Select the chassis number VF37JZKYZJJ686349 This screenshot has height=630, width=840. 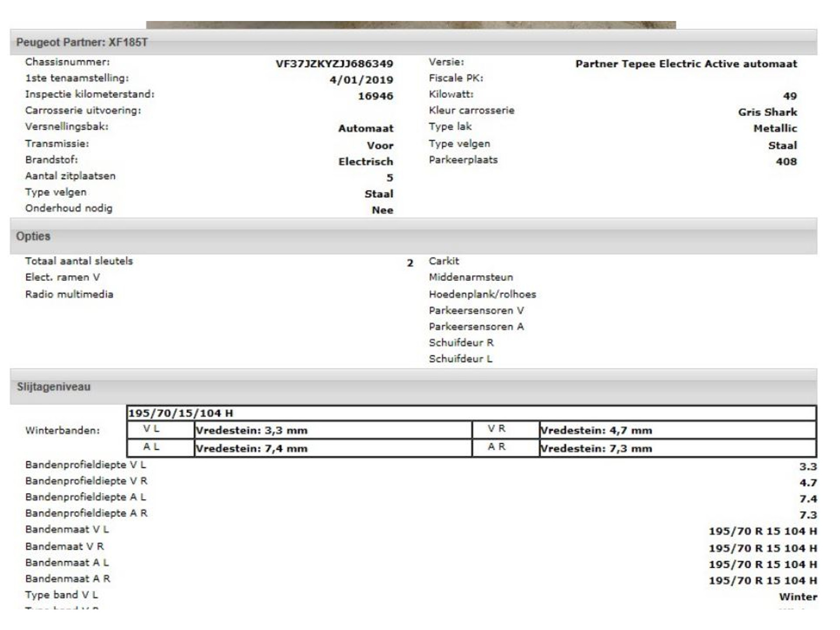click(334, 64)
